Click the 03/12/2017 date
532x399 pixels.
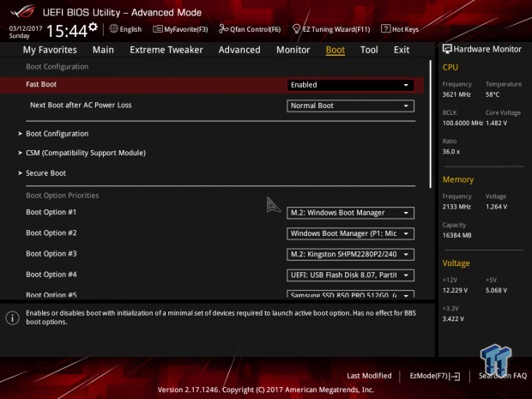point(26,28)
